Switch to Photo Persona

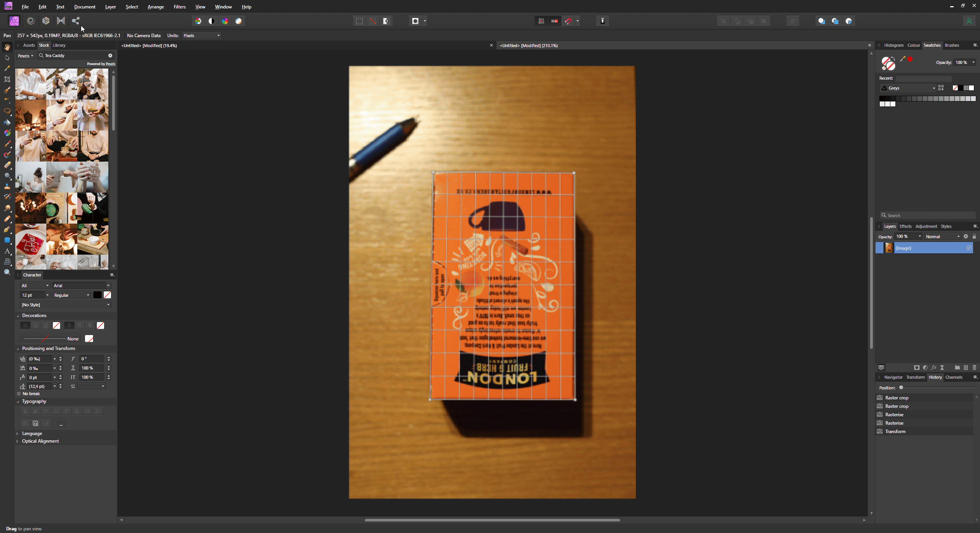[x=14, y=21]
